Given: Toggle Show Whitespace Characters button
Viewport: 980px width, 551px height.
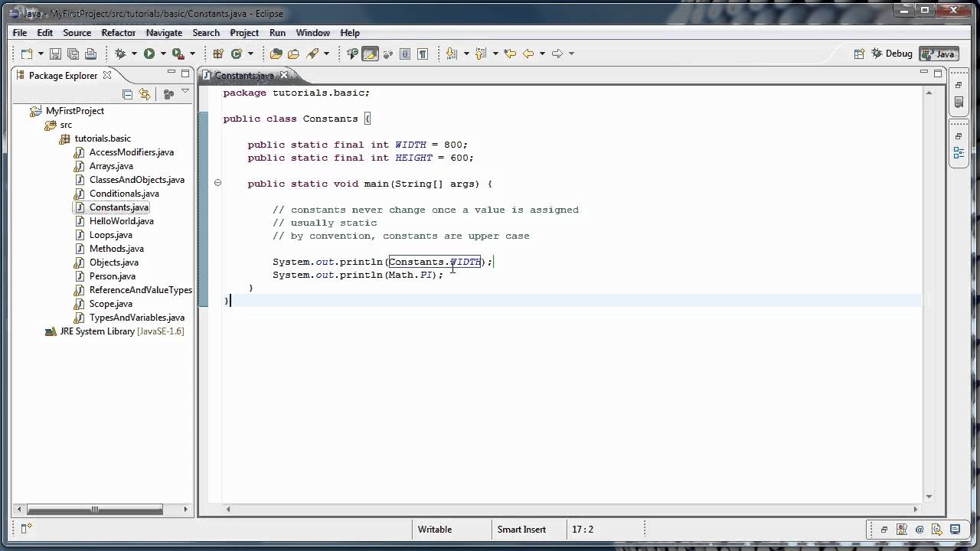Looking at the screenshot, I should (422, 54).
